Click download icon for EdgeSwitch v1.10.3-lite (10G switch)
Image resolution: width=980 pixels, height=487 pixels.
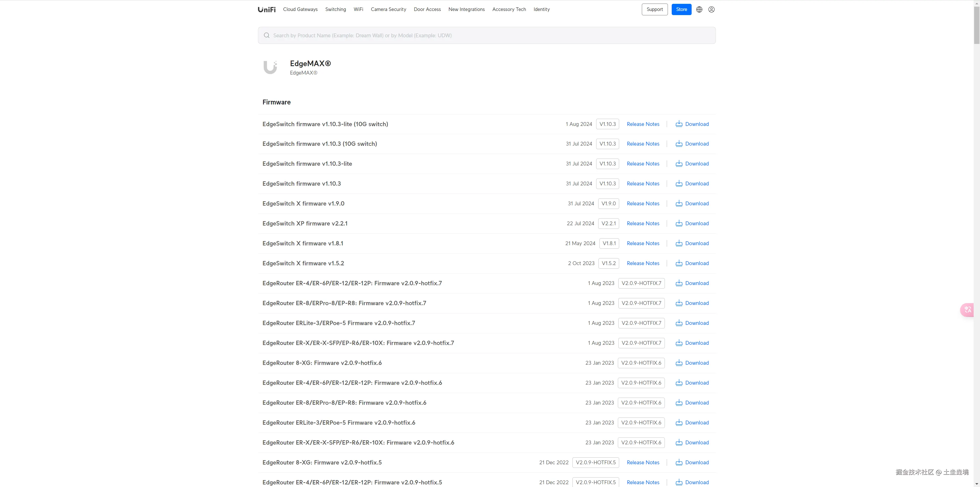click(x=679, y=124)
